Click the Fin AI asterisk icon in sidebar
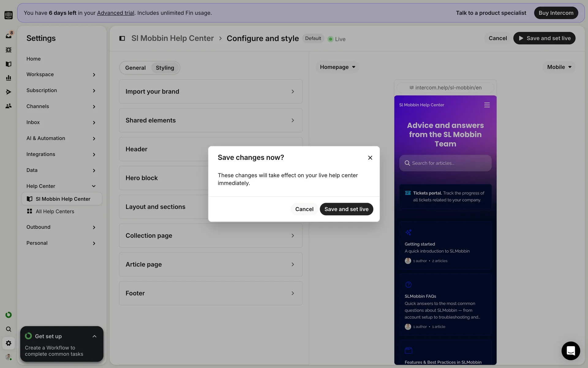 click(x=9, y=50)
